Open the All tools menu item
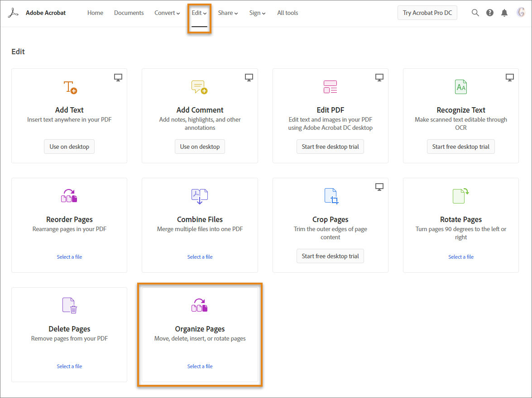 [288, 13]
